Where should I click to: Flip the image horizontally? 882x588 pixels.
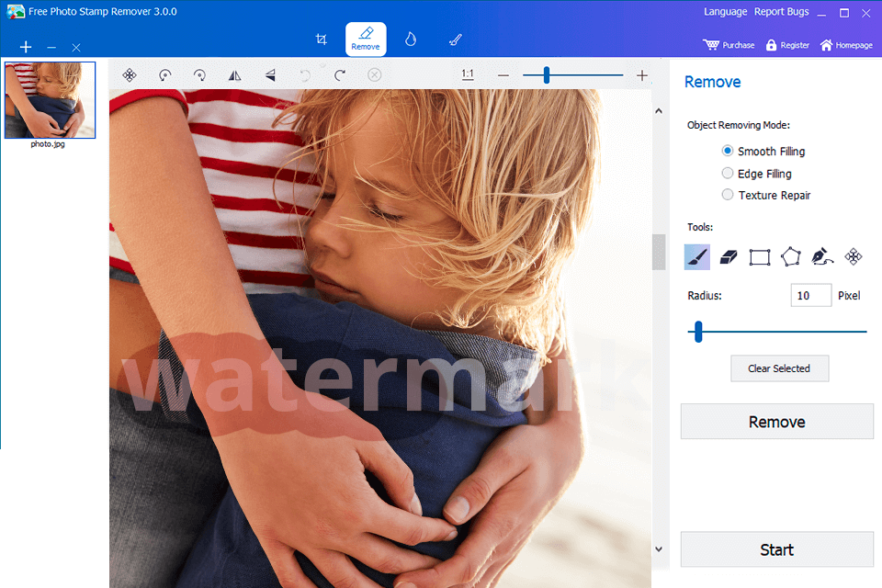tap(234, 74)
